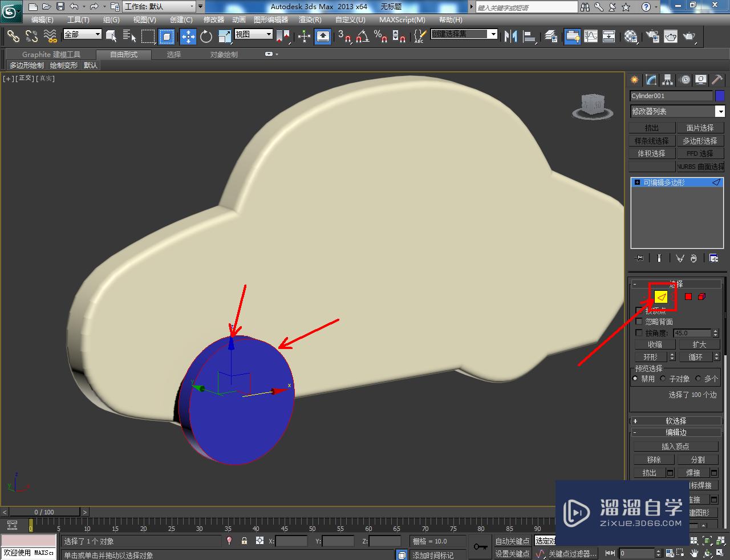
Task: Click Configure Modifier Sets icon
Action: (x=713, y=258)
